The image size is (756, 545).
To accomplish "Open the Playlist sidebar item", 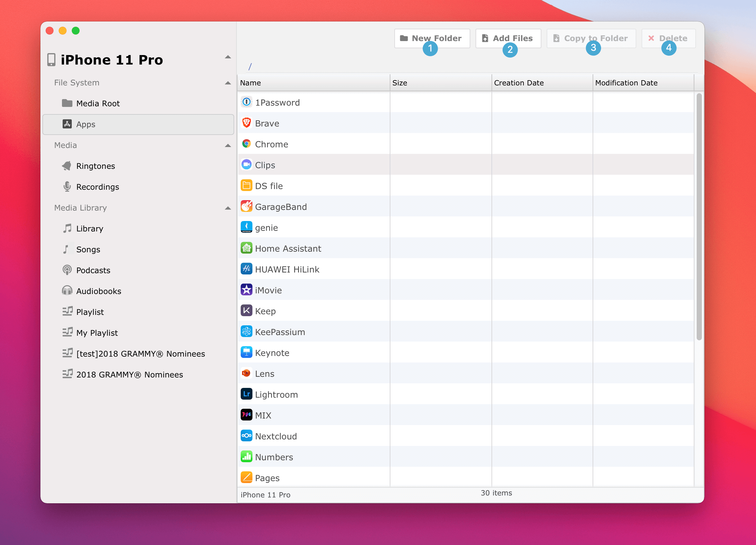I will coord(138,312).
